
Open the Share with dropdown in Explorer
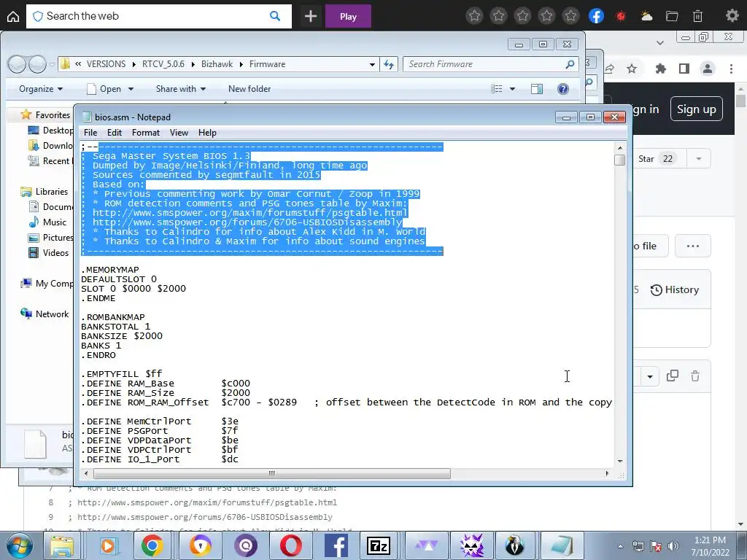181,89
